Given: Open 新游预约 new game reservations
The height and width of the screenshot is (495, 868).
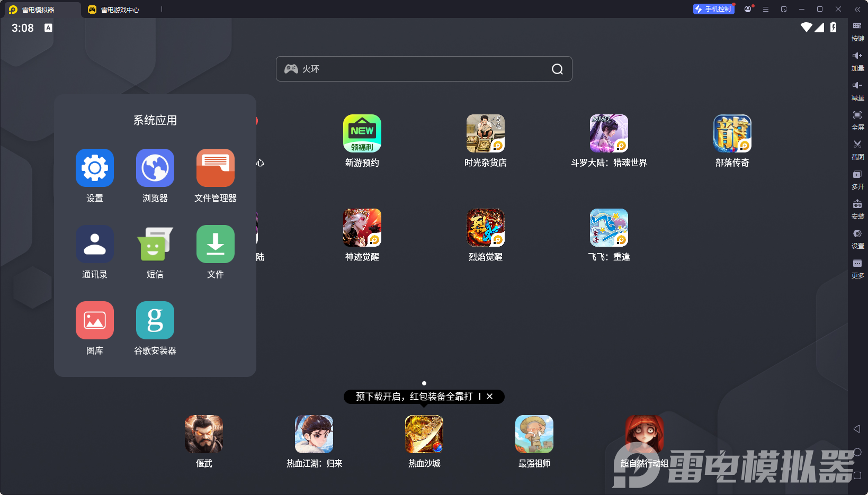Looking at the screenshot, I should 362,133.
